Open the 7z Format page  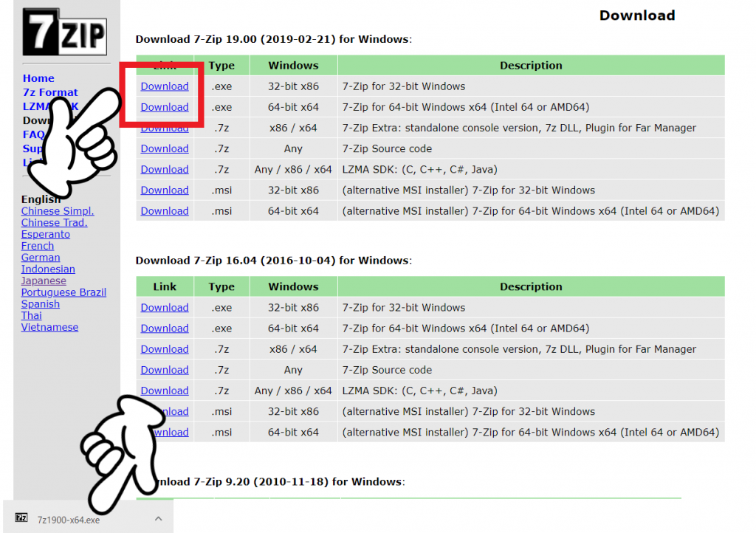pyautogui.click(x=50, y=92)
